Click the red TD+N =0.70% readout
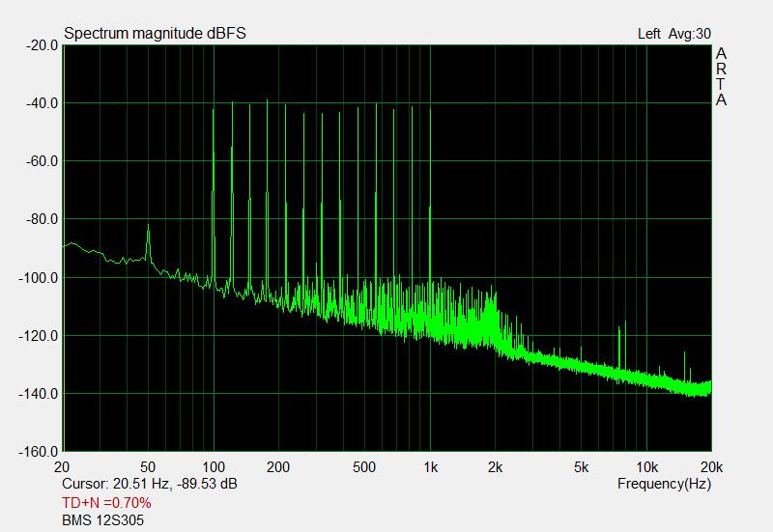Screen dimensions: 773x532 [106, 502]
